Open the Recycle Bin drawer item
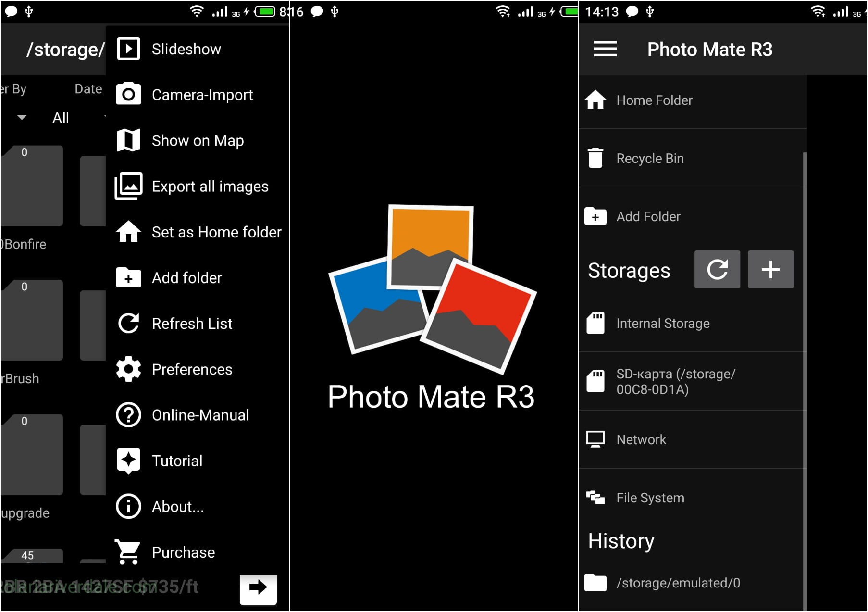Viewport: 868px width, 612px height. point(693,158)
